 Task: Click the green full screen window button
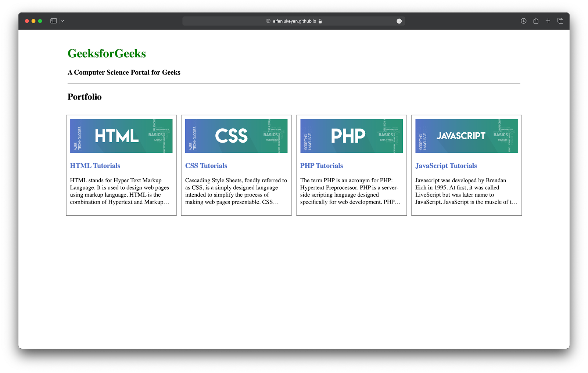pyautogui.click(x=40, y=21)
